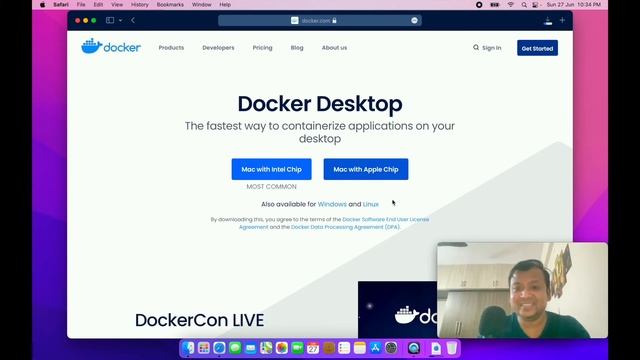Open Reminders from the Dock
This screenshot has width=640, height=360.
[344, 348]
